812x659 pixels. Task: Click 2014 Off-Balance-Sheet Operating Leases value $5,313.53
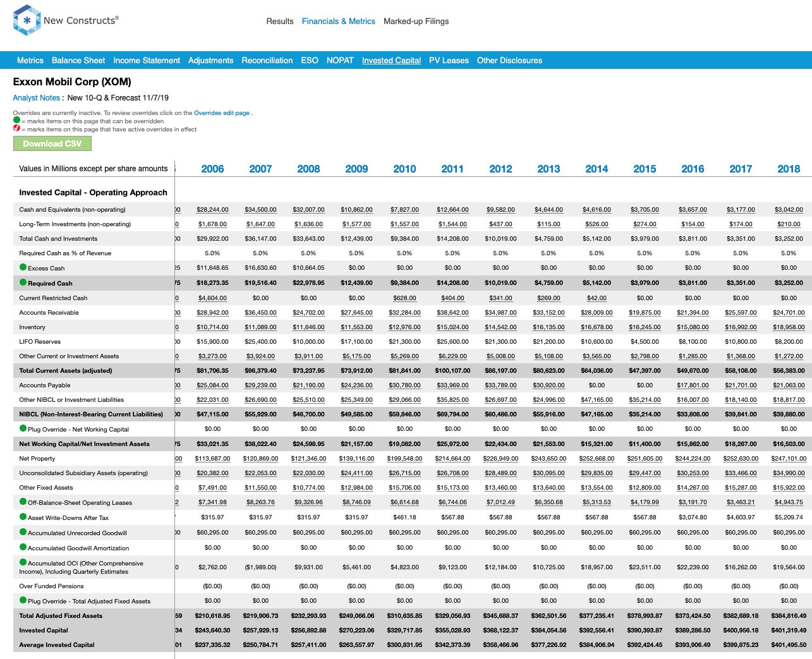click(x=597, y=503)
